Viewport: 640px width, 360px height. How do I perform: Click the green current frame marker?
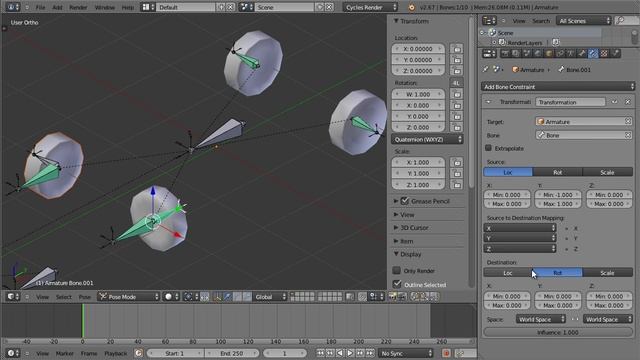[x=83, y=320]
